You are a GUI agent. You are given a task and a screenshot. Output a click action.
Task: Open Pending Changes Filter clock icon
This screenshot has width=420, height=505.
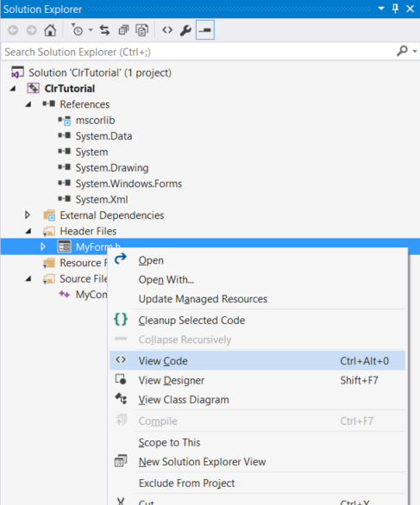[78, 30]
